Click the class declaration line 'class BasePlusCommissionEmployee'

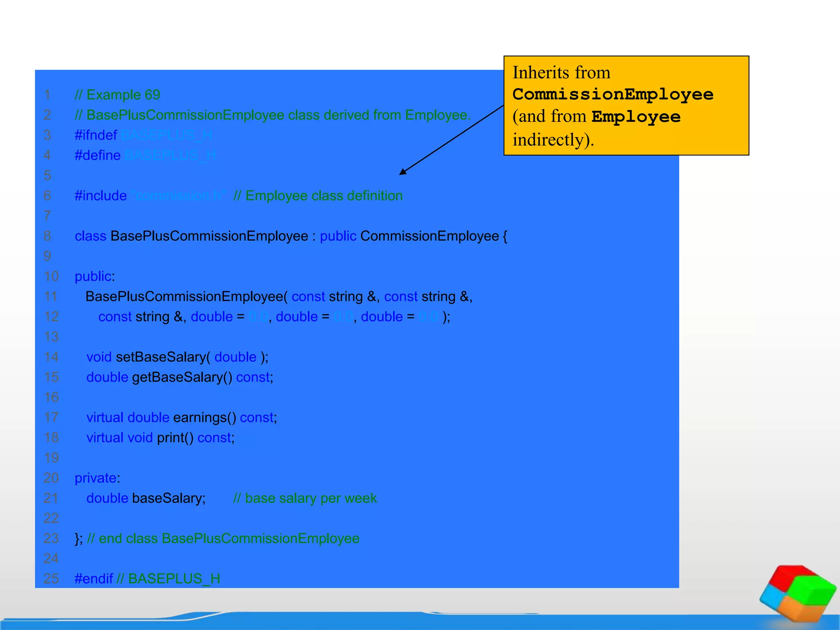coord(192,236)
